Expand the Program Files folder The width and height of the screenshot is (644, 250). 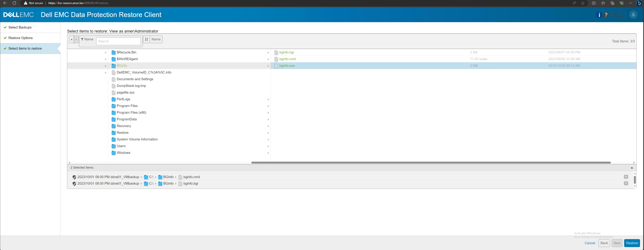click(x=268, y=106)
